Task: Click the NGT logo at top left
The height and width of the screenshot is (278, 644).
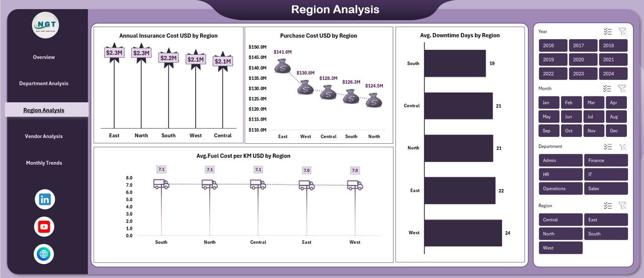Action: [45, 25]
